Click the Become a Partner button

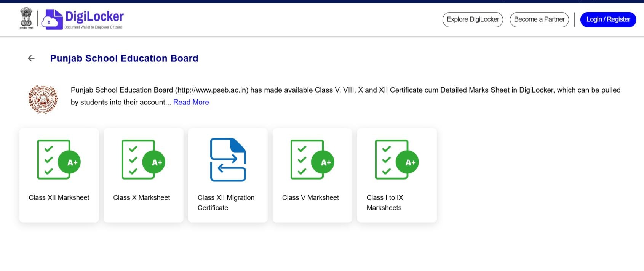(x=539, y=19)
